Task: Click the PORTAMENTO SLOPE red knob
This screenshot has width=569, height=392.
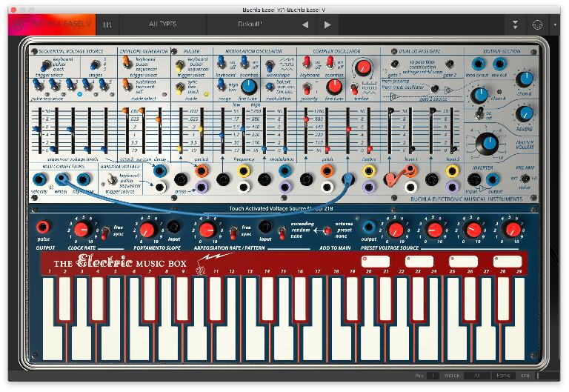Action: [147, 230]
